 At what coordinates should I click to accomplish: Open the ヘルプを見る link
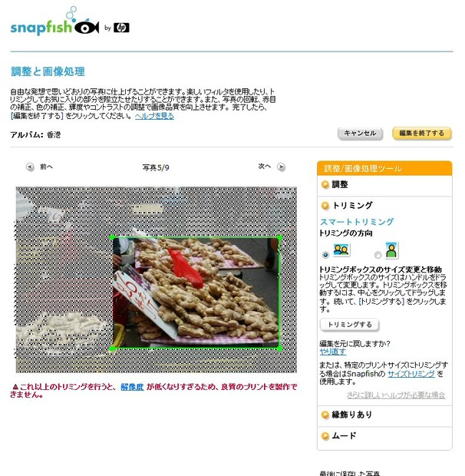pos(154,116)
